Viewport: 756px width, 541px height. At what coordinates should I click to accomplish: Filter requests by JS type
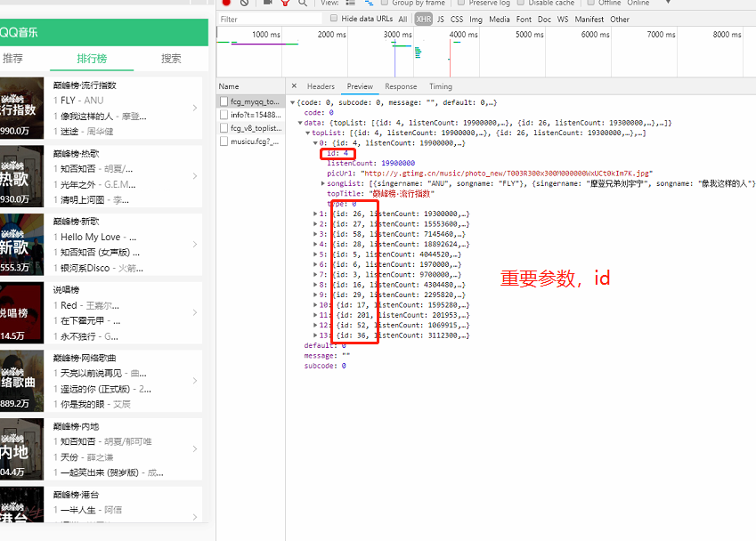[x=441, y=20]
